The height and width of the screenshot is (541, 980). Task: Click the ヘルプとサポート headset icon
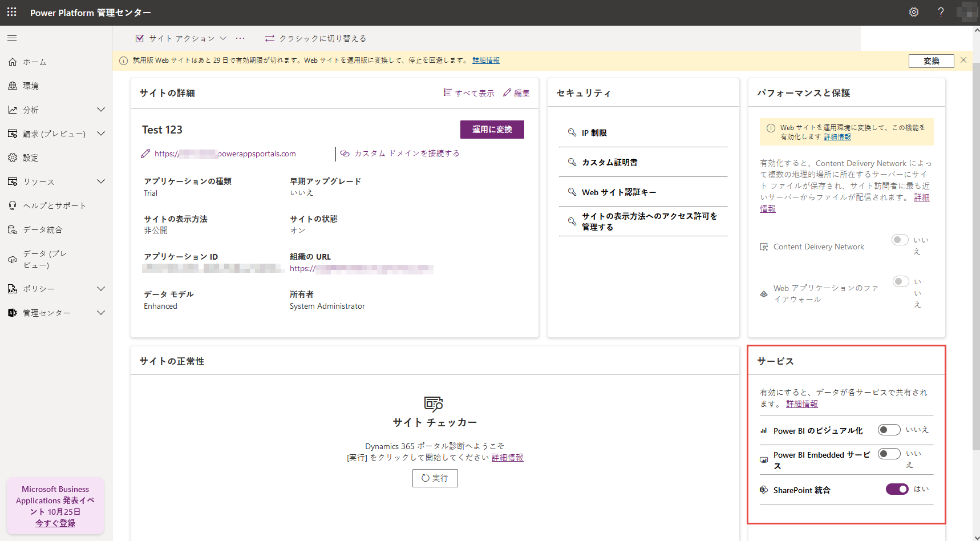13,205
